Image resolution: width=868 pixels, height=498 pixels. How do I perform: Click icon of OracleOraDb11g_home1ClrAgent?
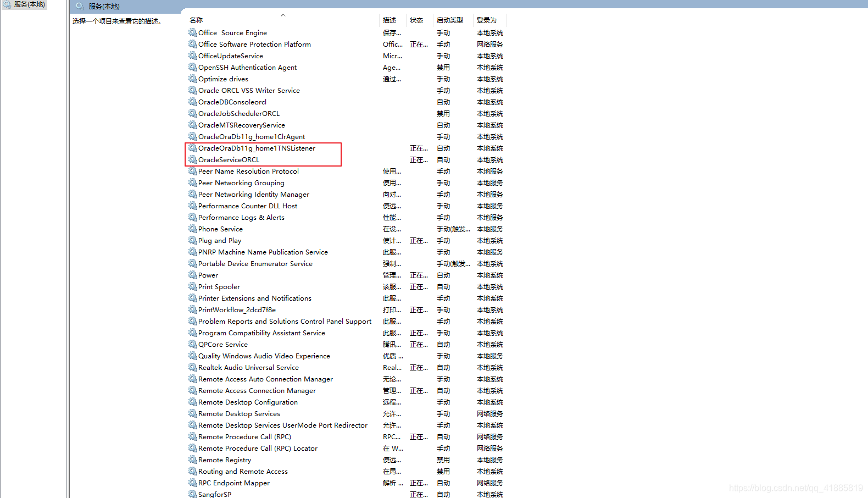click(193, 136)
